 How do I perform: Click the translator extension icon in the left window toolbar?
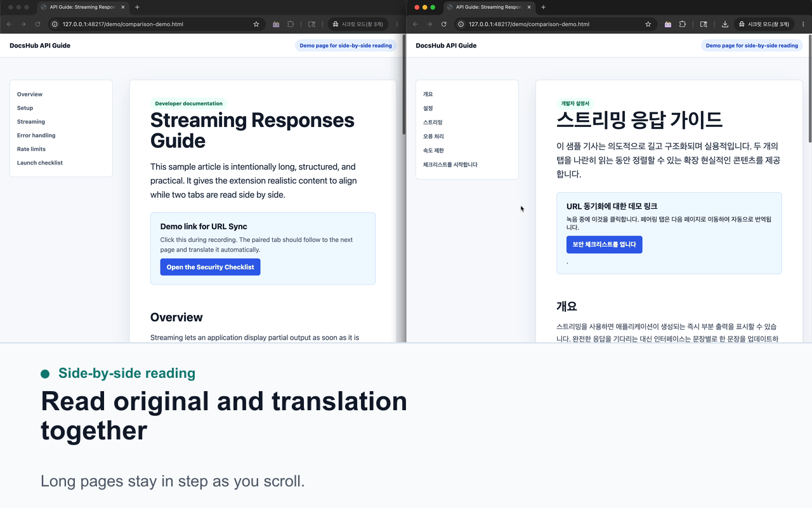pyautogui.click(x=276, y=24)
